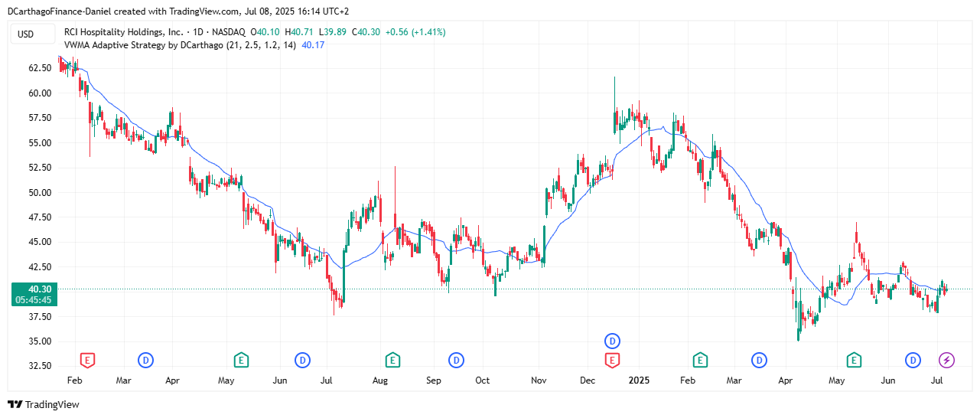
Task: Click the Nov label on the time axis
Action: [x=539, y=380]
